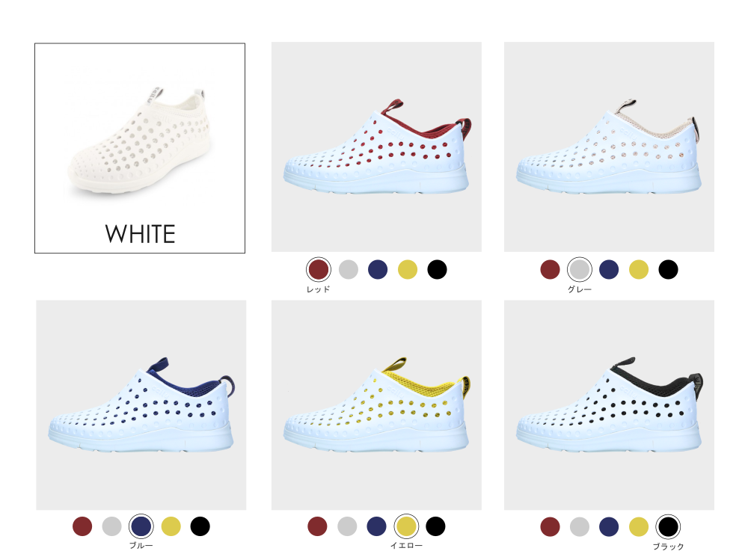This screenshot has width=745, height=560.
Task: Choose red swatch under the blue-lined shoe
Action: coord(82,526)
